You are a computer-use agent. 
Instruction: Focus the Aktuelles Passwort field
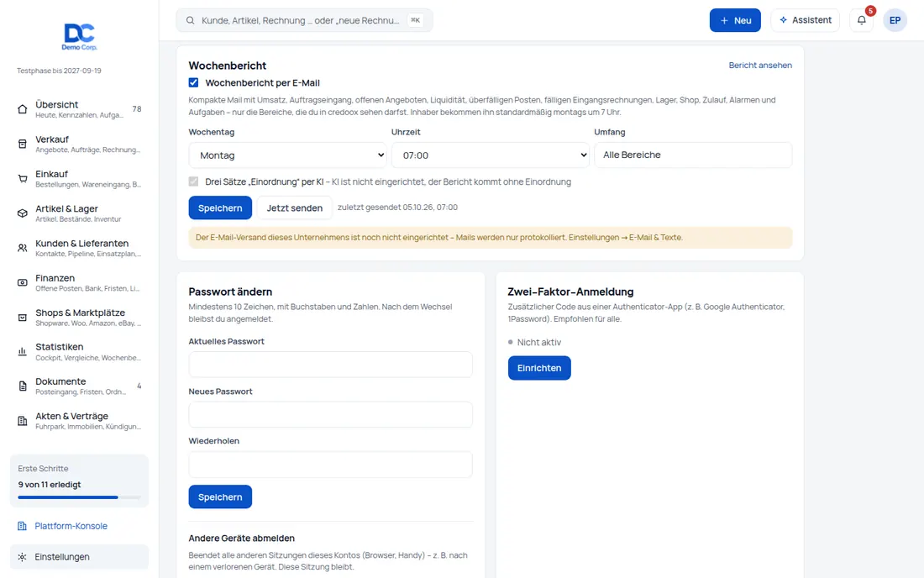pos(331,365)
